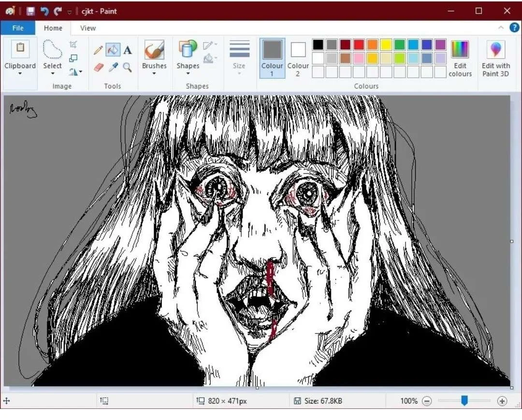Select the Pencil tool
The width and height of the screenshot is (522, 420).
coord(98,50)
